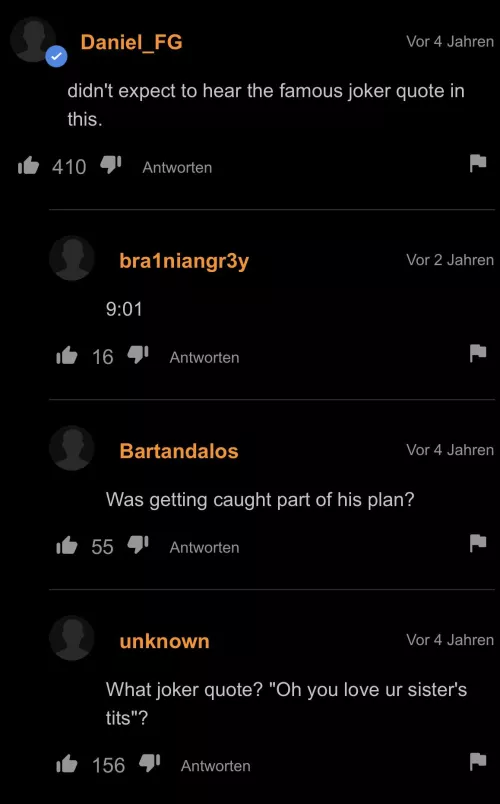Upvote bra1niangr3y's 9:01 reply

pyautogui.click(x=67, y=355)
